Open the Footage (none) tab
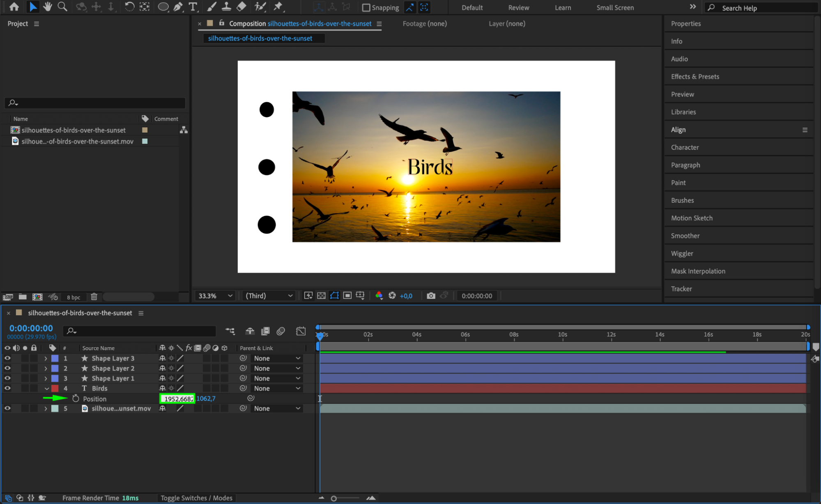This screenshot has width=821, height=504. tap(424, 24)
